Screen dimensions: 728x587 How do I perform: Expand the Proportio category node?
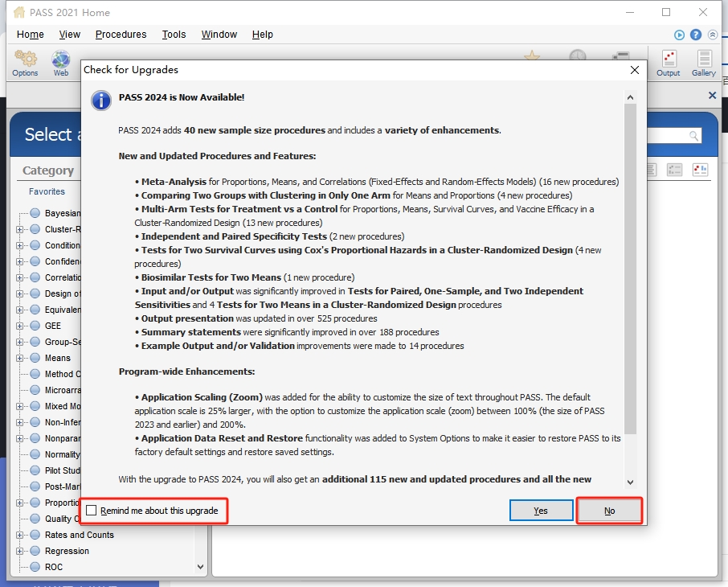coord(19,503)
